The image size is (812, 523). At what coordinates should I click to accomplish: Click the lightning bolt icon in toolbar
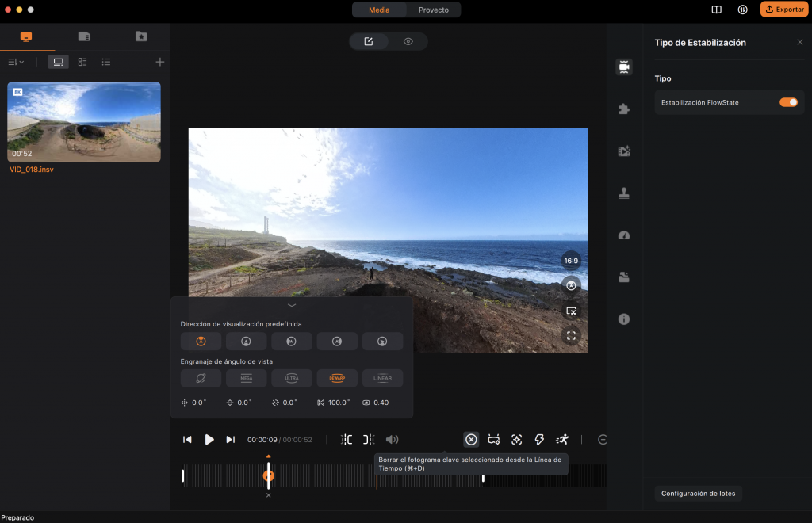(539, 440)
